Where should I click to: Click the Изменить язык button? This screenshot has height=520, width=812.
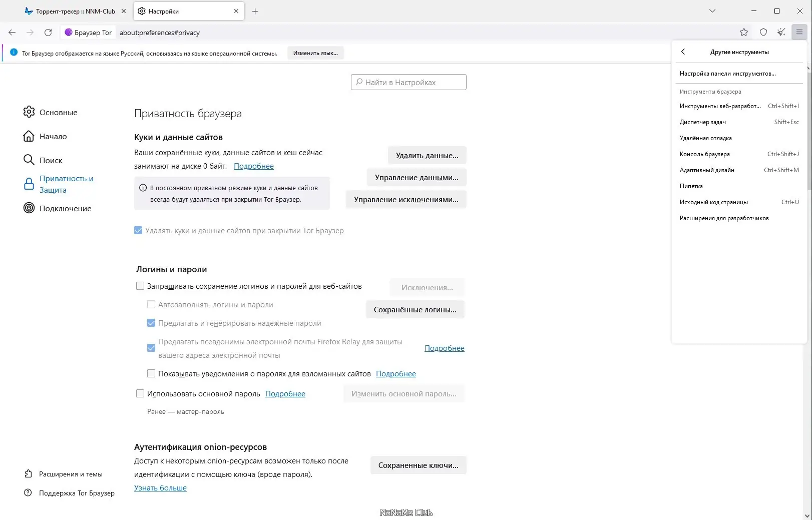[315, 53]
